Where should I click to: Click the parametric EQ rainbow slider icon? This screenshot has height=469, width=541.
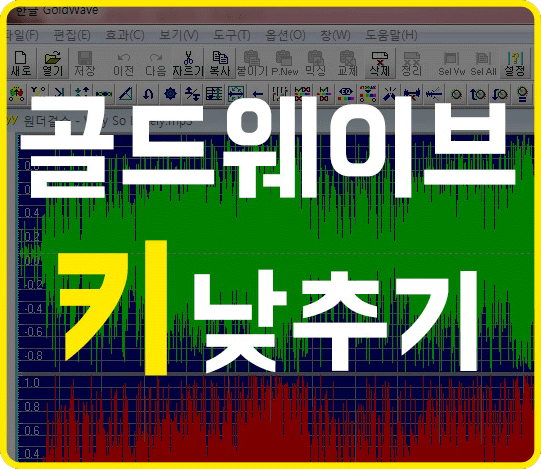(368, 94)
